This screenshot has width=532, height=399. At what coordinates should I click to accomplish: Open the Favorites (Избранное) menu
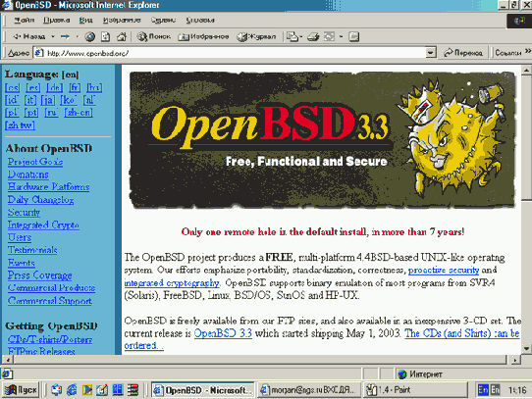pos(122,21)
